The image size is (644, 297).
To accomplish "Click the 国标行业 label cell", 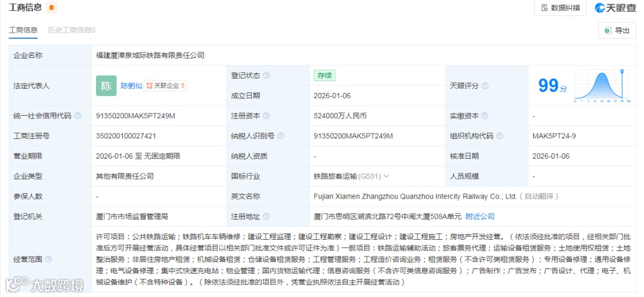I will 267,176.
